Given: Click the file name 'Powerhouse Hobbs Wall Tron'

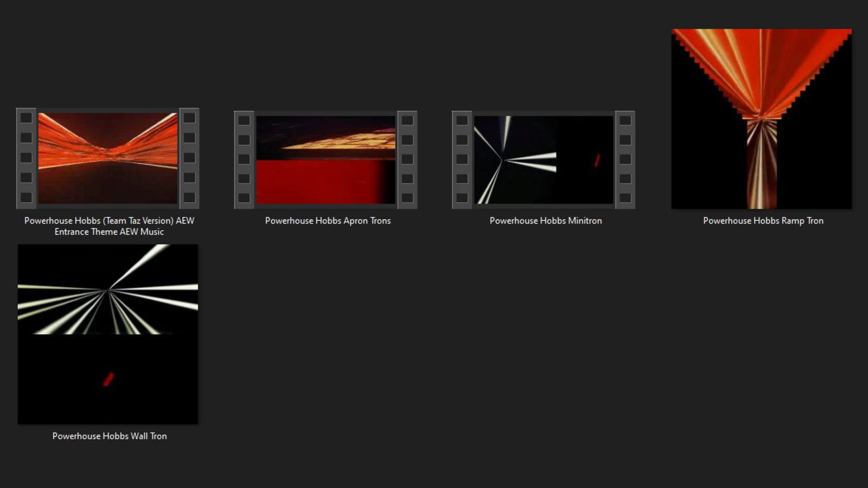Looking at the screenshot, I should coord(110,436).
